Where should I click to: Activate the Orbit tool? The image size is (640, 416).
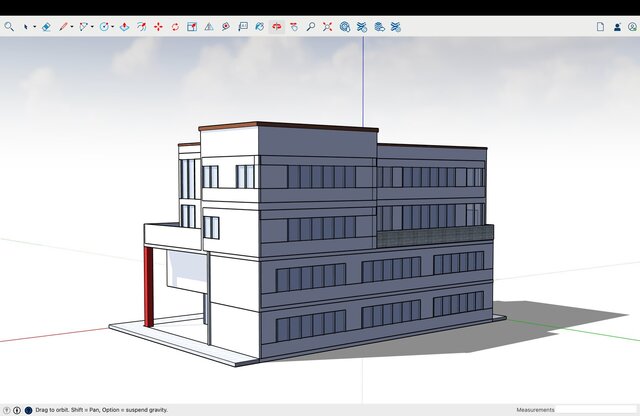pos(277,27)
